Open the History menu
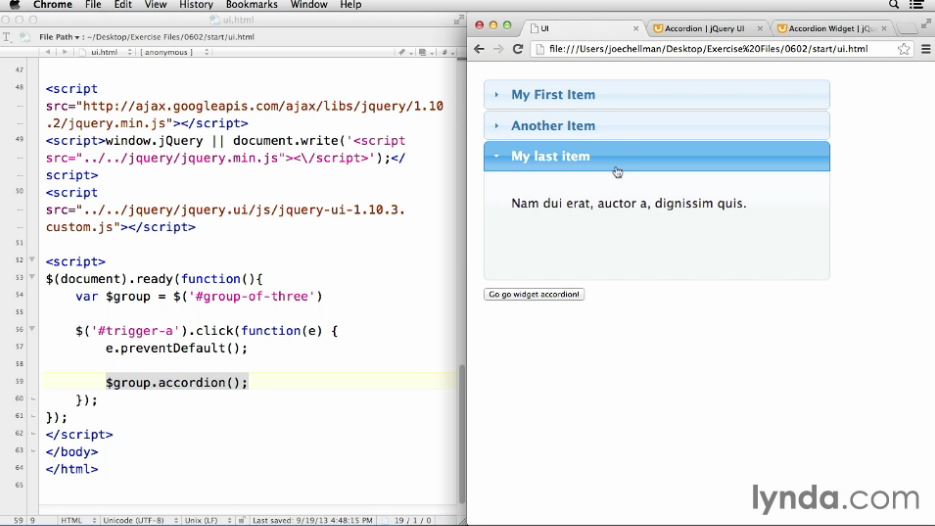 point(196,5)
